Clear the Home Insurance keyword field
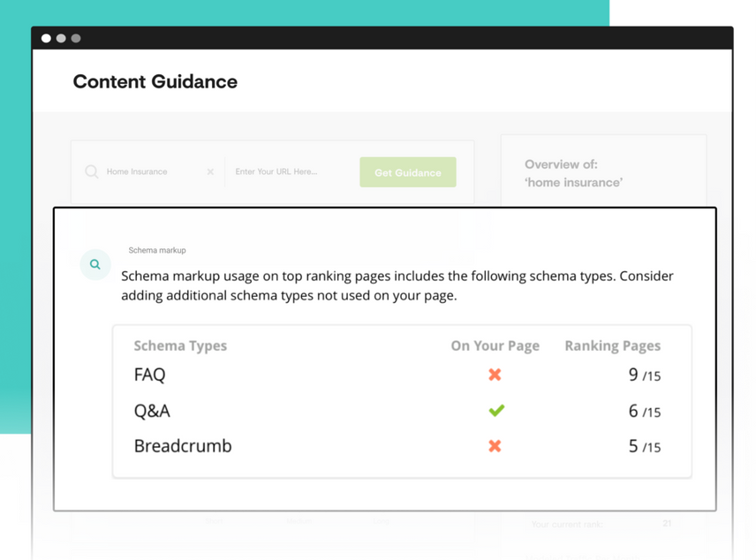 (x=210, y=171)
